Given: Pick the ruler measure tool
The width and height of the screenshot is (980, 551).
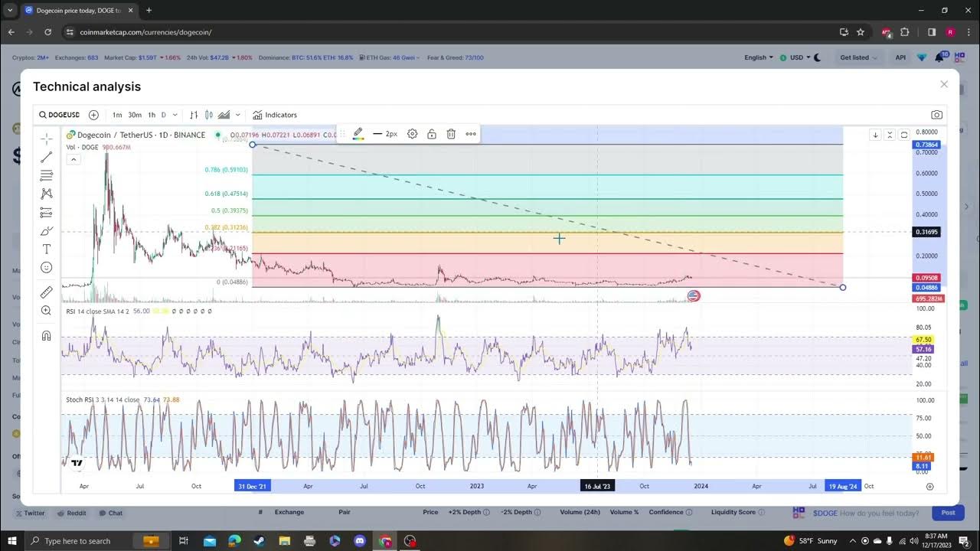Looking at the screenshot, I should 47,292.
